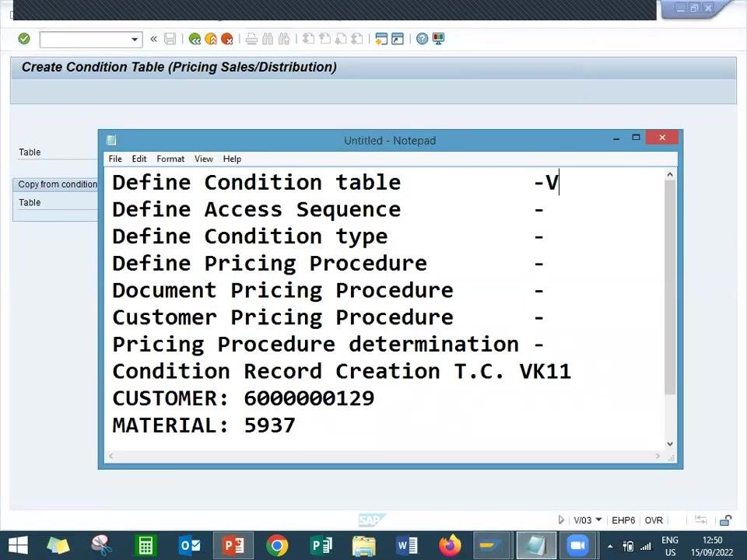
Task: Click text line 'Define Access Sequence'
Action: click(x=256, y=210)
